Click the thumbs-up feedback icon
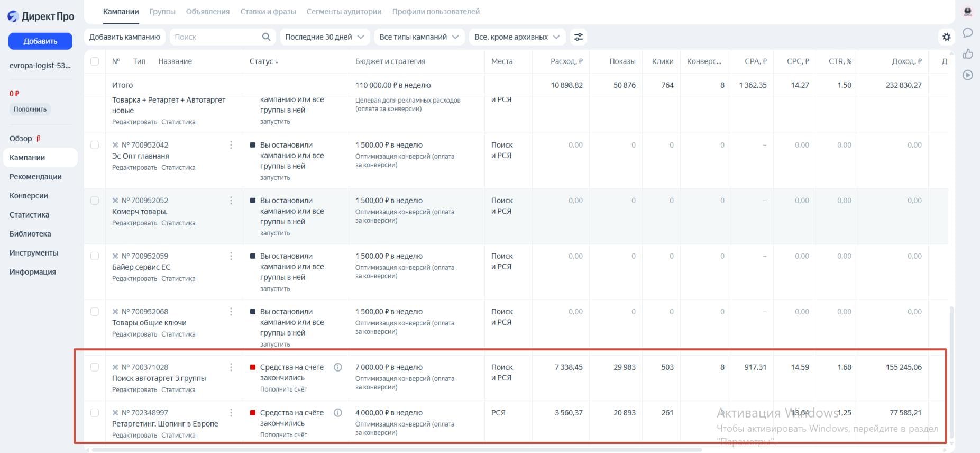 (968, 53)
